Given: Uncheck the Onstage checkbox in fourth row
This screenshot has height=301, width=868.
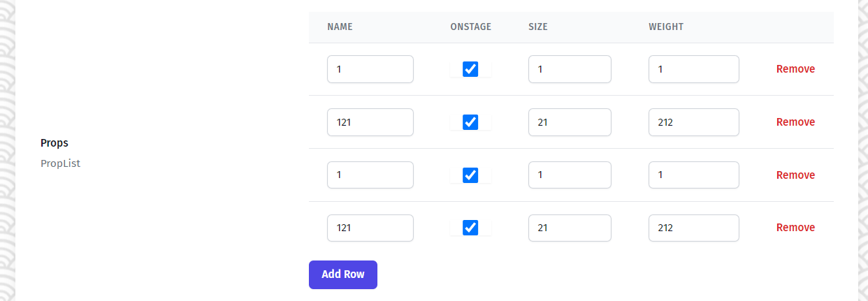Looking at the screenshot, I should point(470,228).
